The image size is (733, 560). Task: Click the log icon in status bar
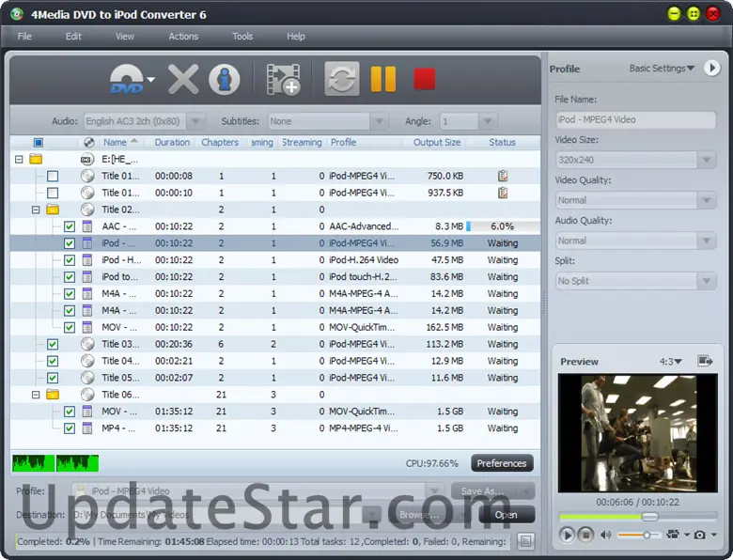(x=526, y=541)
